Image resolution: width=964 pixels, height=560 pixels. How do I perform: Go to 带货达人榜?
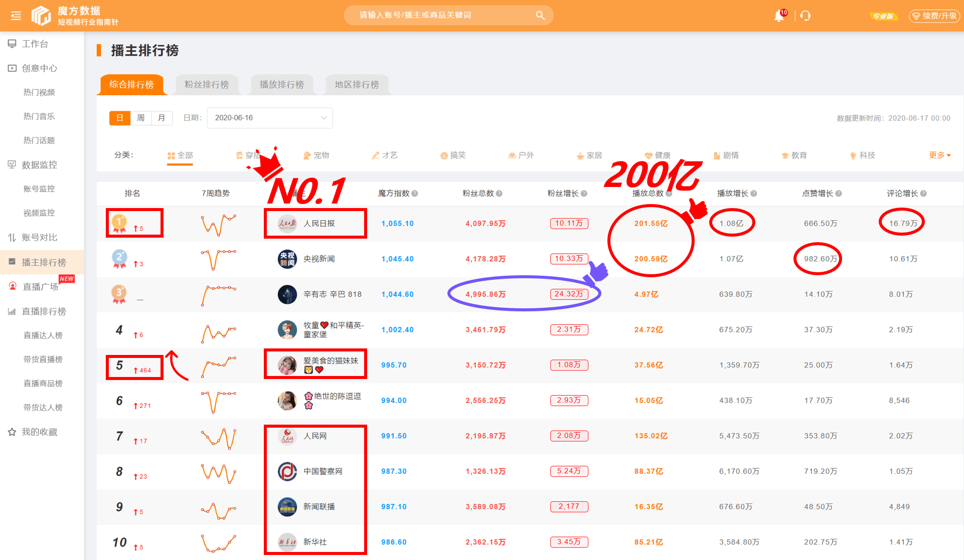point(42,408)
